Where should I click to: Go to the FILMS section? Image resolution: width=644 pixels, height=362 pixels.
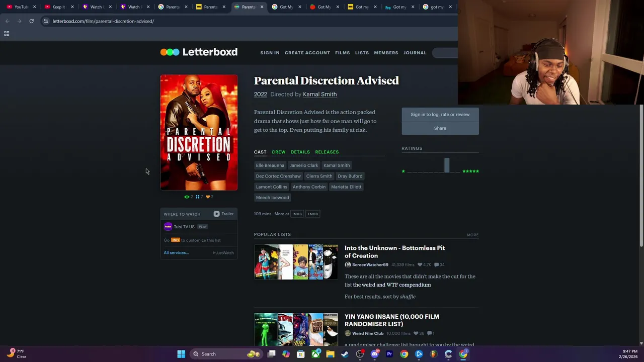pyautogui.click(x=343, y=53)
